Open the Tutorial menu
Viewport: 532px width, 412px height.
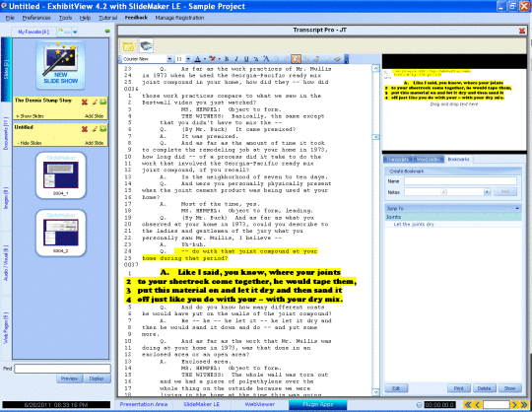pyautogui.click(x=108, y=18)
